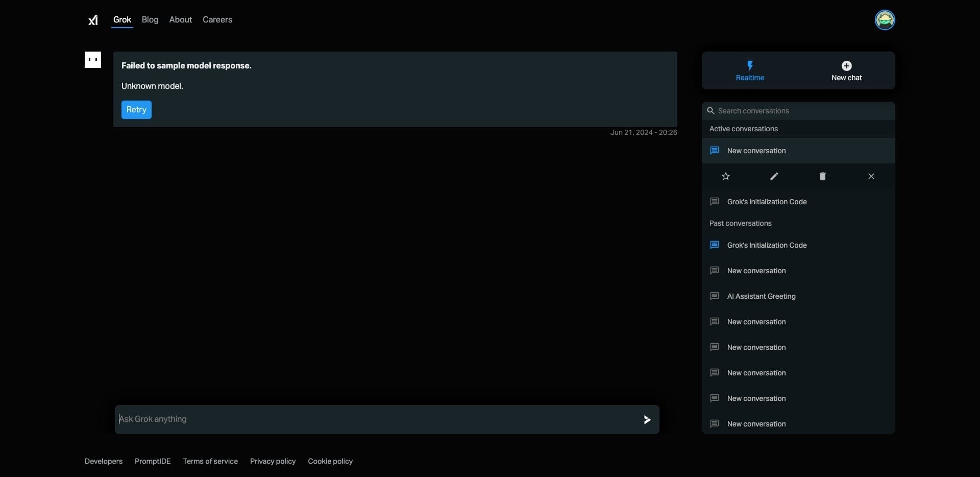Favorite the conversation with the star icon
This screenshot has height=477, width=980.
pyautogui.click(x=726, y=176)
